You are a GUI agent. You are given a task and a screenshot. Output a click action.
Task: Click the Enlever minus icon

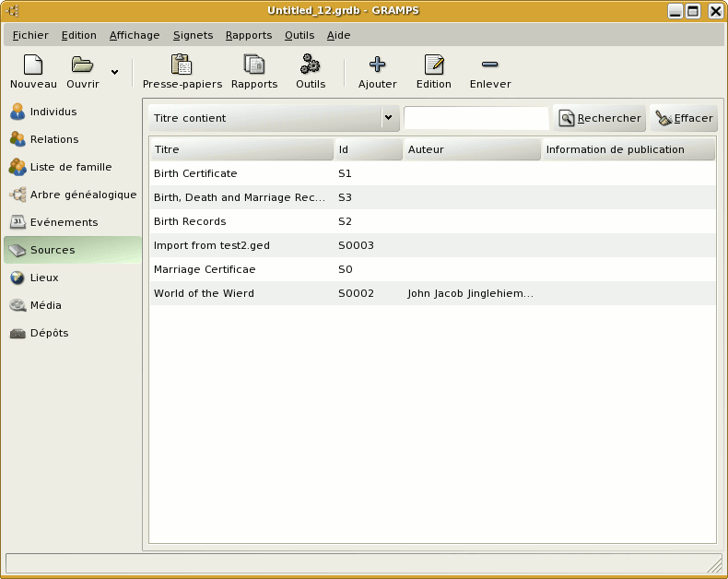pyautogui.click(x=489, y=65)
